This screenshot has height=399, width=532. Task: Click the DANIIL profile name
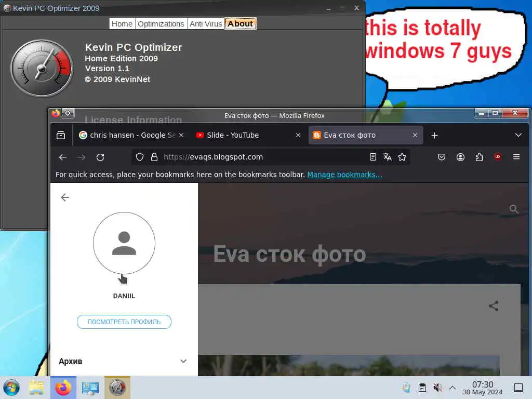pos(124,296)
